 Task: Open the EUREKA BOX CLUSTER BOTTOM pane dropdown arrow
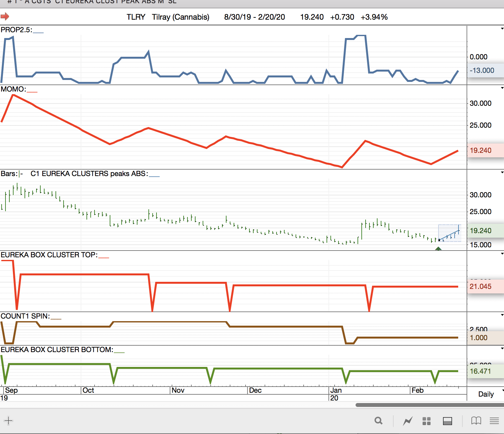tap(502, 349)
